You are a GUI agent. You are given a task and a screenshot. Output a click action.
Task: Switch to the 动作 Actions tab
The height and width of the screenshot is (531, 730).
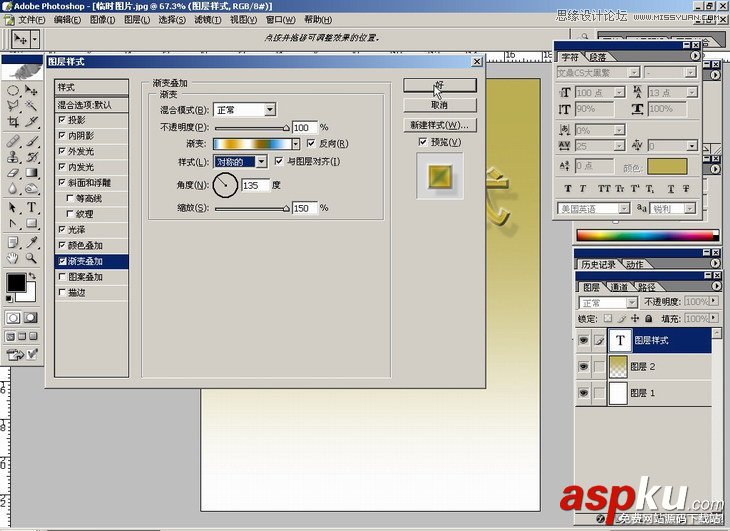pos(635,264)
